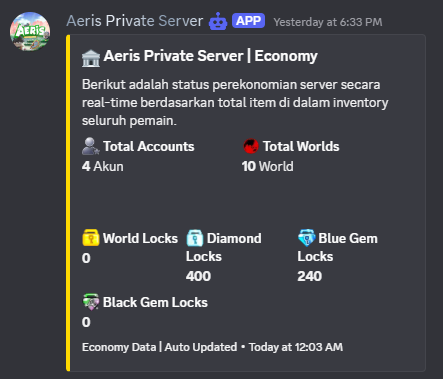Open the Aeris server avatar image
443x379 pixels.
30,32
